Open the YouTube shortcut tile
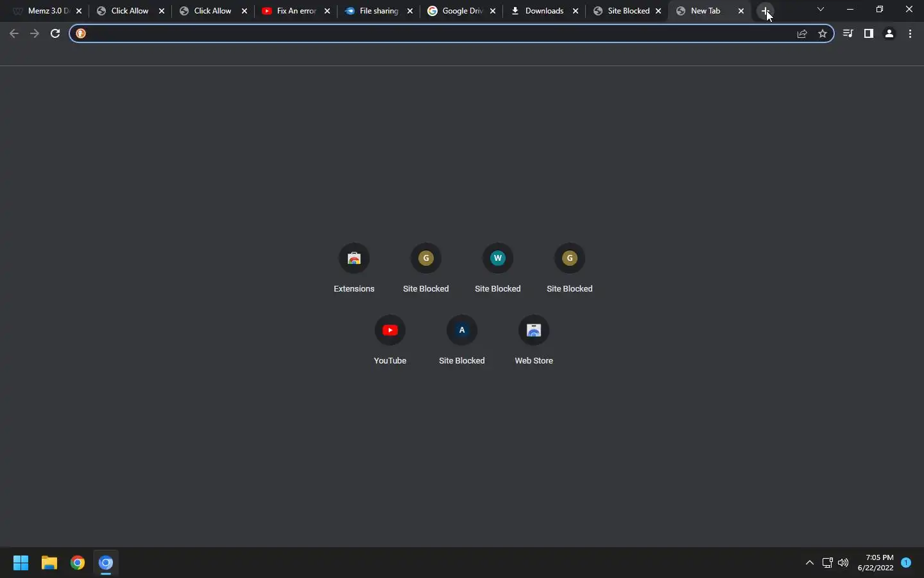 click(x=390, y=340)
